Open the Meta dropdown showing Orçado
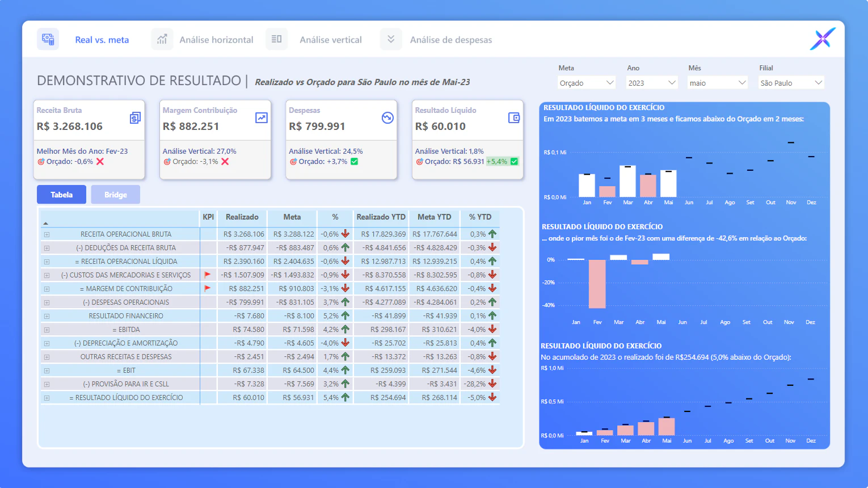This screenshot has width=868, height=488. pos(587,83)
